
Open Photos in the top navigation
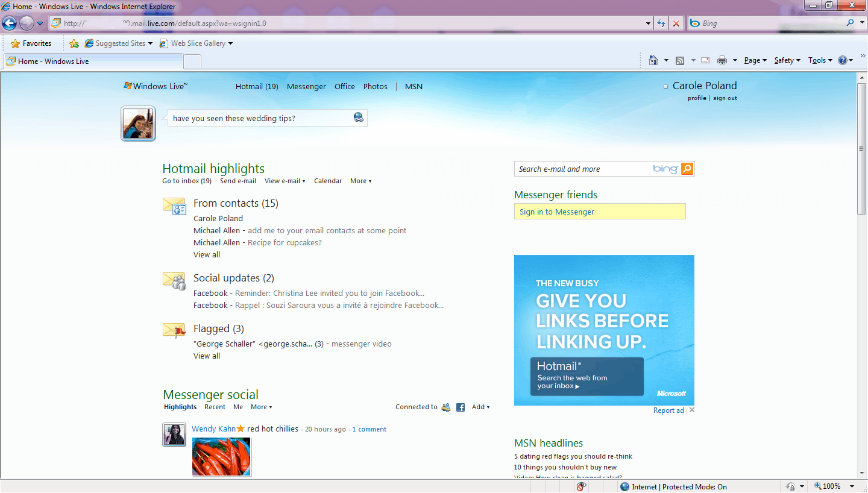(376, 87)
